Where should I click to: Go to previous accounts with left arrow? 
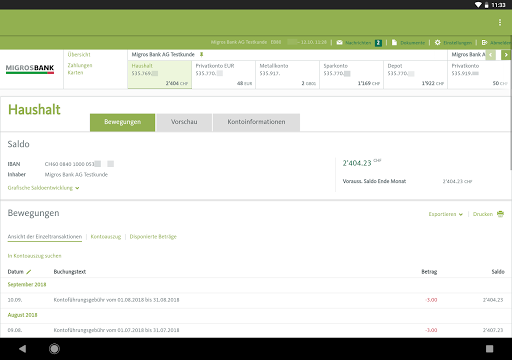tap(491, 55)
